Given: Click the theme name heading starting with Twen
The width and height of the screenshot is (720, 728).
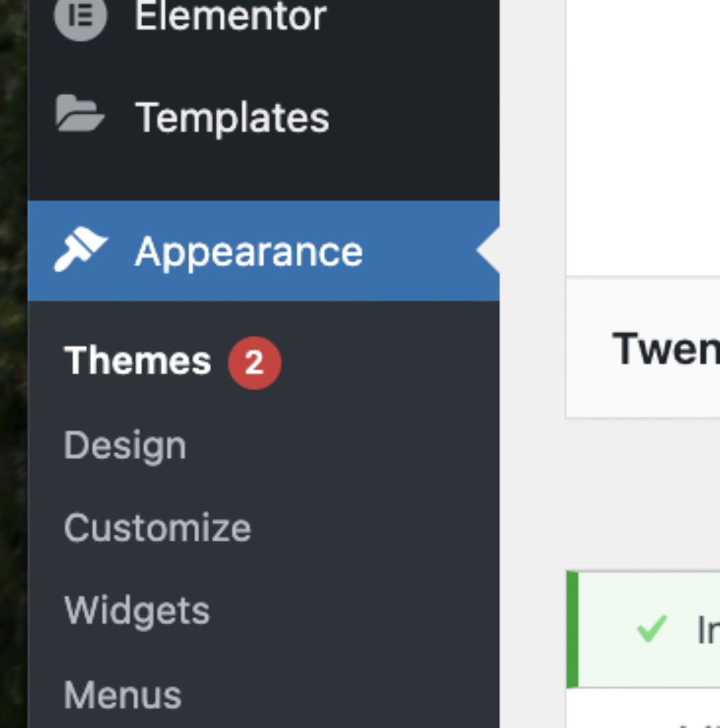Looking at the screenshot, I should 665,348.
